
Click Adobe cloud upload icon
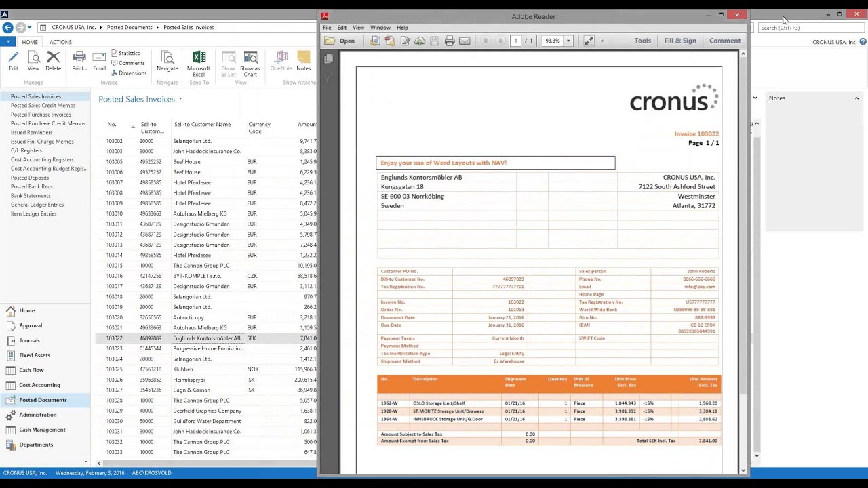420,41
